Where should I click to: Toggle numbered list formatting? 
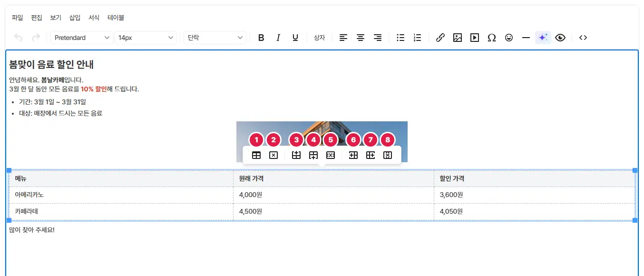pos(418,38)
